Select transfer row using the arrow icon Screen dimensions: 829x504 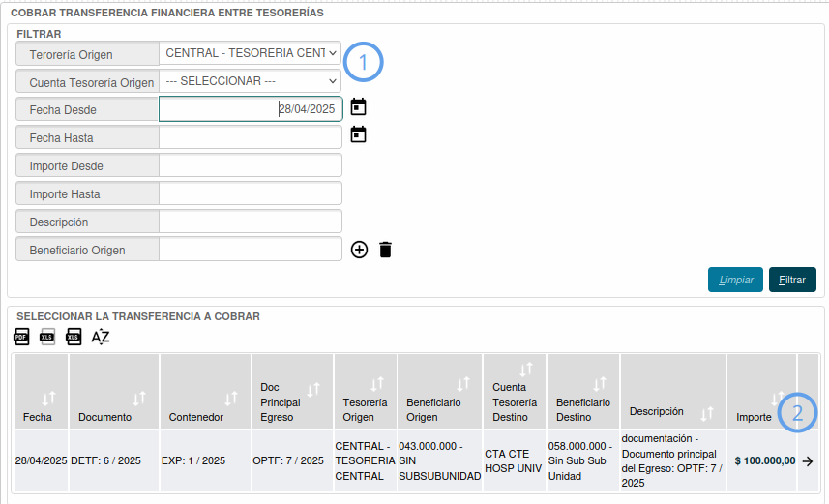[x=808, y=461]
